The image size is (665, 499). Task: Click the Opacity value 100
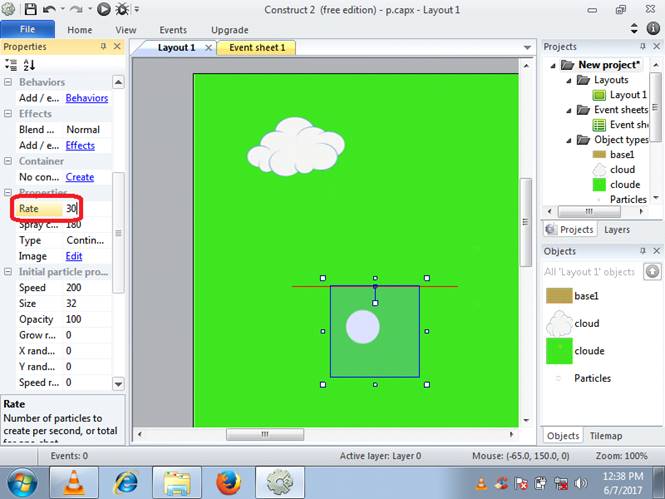coord(88,319)
